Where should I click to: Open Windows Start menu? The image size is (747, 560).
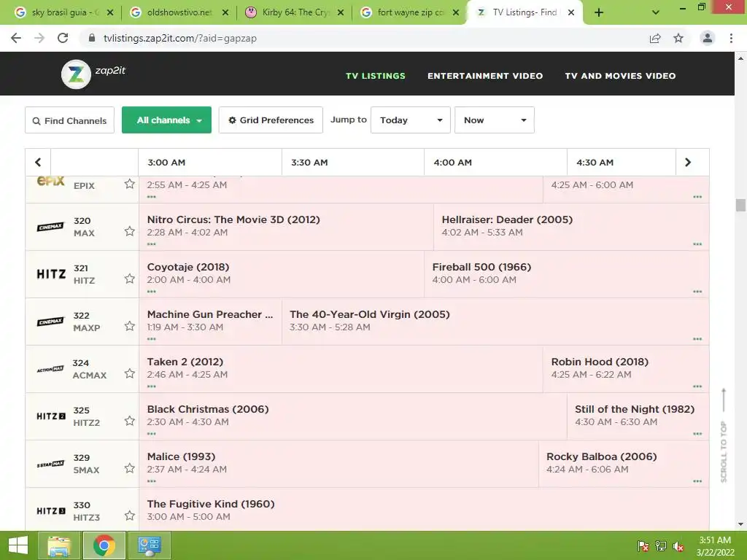click(x=18, y=545)
